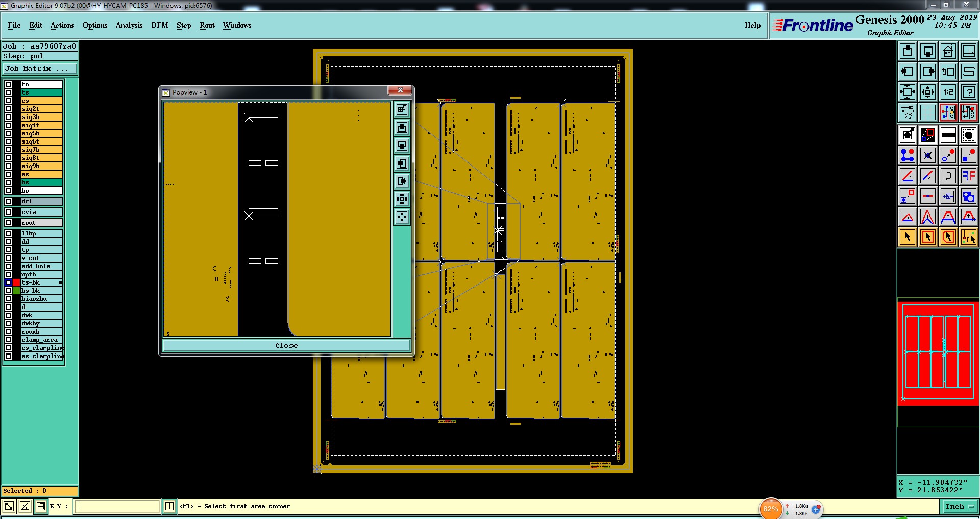Open the Analysis menu
The height and width of the screenshot is (519, 980).
click(x=129, y=25)
